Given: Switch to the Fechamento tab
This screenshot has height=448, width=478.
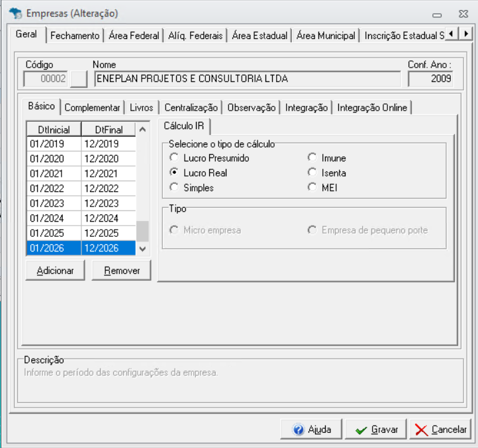Looking at the screenshot, I should (75, 36).
